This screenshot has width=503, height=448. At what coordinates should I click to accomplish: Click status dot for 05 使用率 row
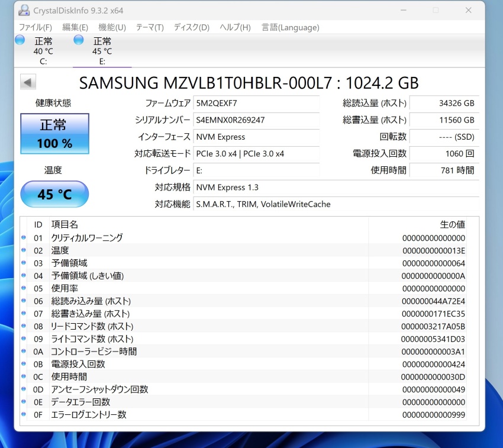pos(24,288)
